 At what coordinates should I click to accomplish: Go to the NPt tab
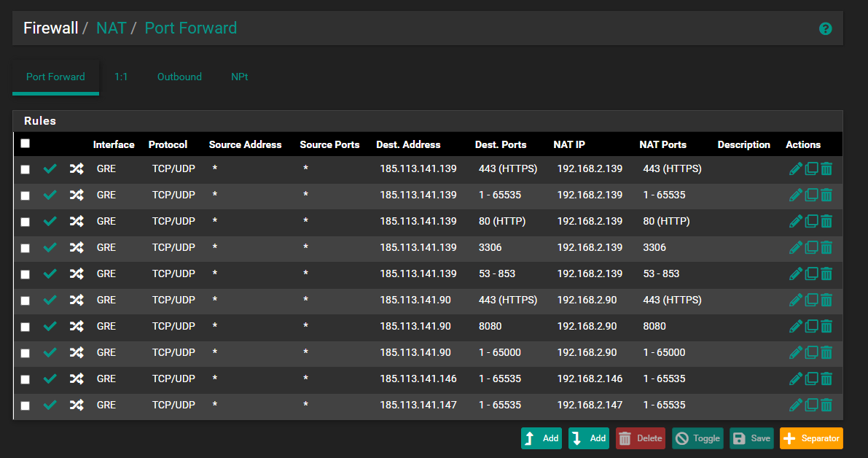(x=240, y=77)
